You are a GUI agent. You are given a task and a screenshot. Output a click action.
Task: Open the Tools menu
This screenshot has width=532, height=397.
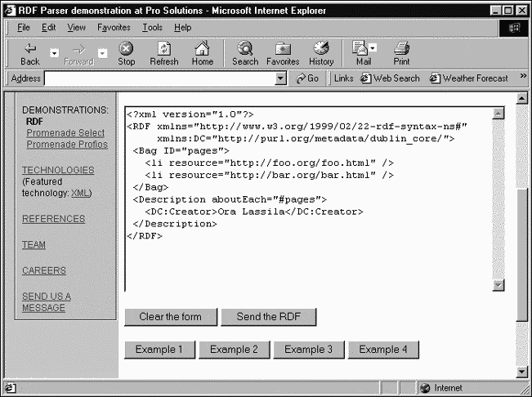tap(152, 27)
